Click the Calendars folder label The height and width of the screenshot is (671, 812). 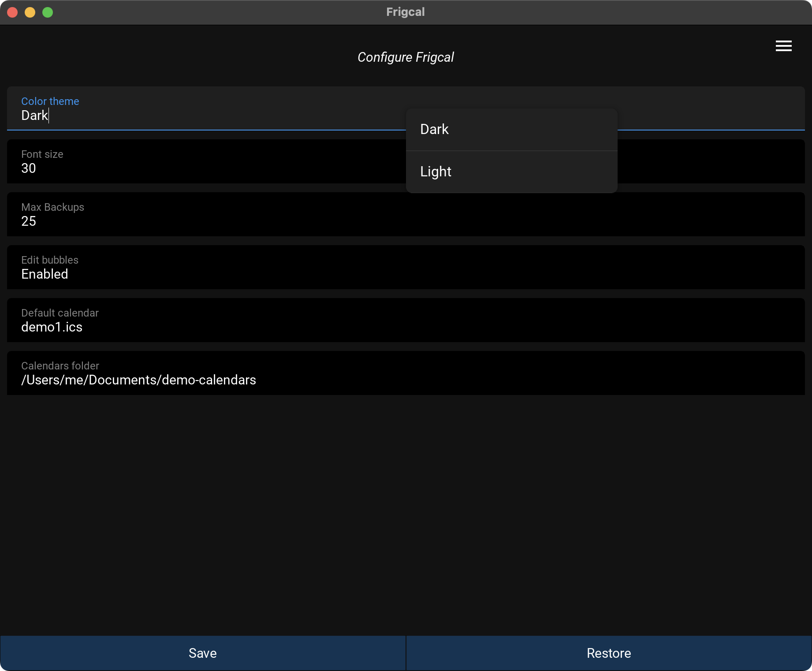pyautogui.click(x=60, y=366)
